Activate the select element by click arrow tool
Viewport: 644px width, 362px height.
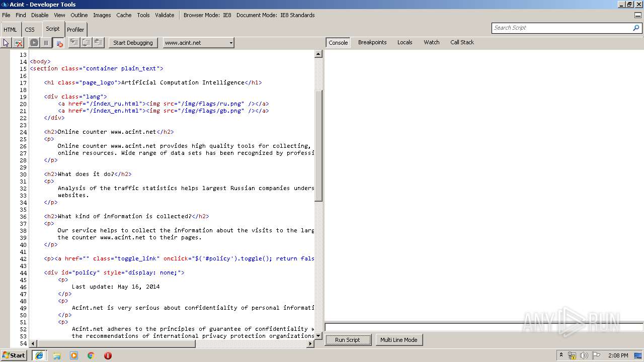click(x=6, y=43)
